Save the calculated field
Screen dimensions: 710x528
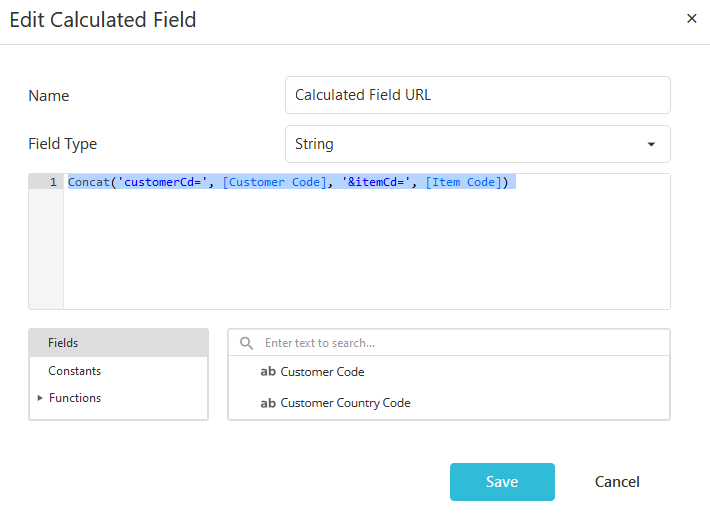(x=502, y=482)
